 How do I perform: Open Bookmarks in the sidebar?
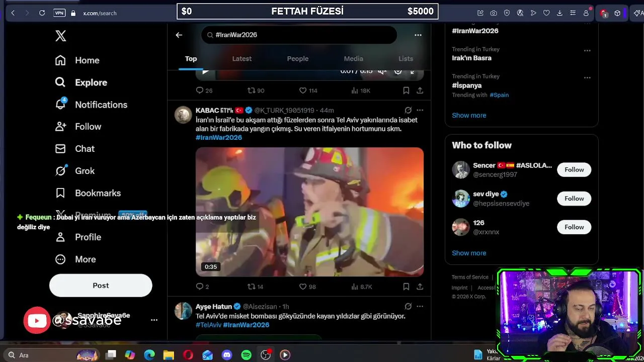[88, 193]
